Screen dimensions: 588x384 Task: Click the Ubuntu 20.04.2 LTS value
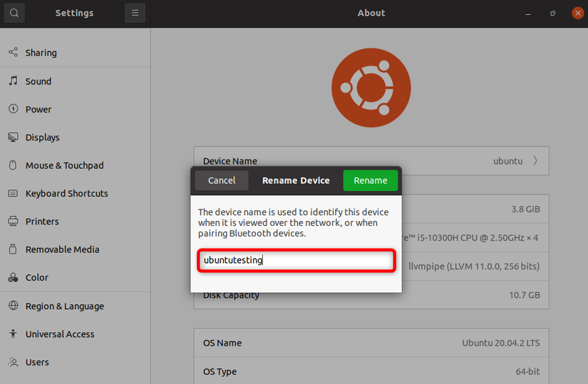click(x=500, y=343)
